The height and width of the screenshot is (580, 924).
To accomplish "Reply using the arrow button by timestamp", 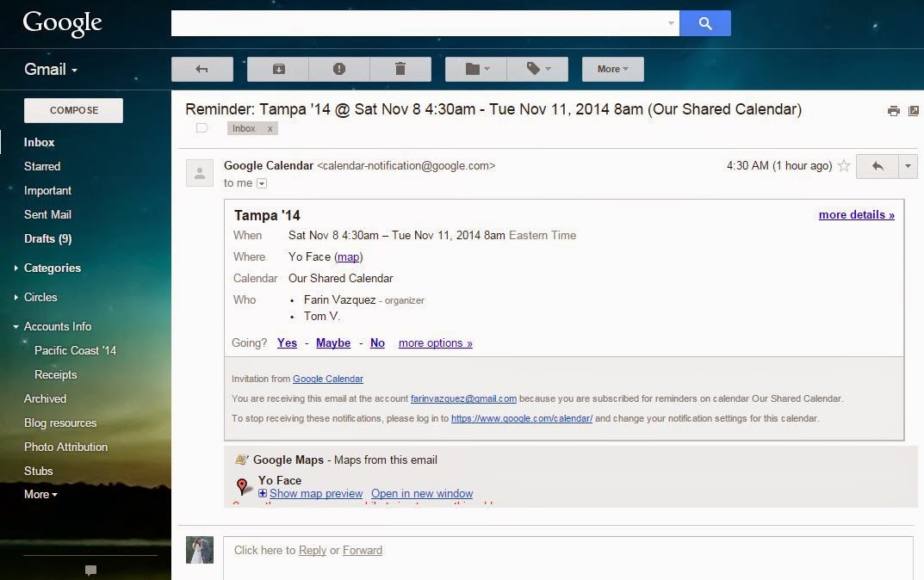I will pyautogui.click(x=877, y=166).
